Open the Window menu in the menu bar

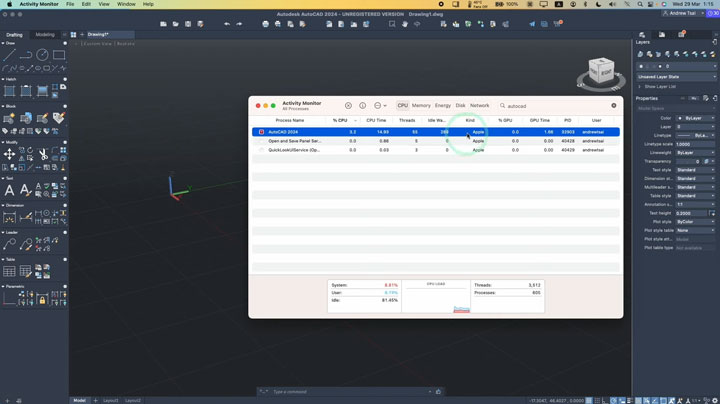tap(126, 4)
